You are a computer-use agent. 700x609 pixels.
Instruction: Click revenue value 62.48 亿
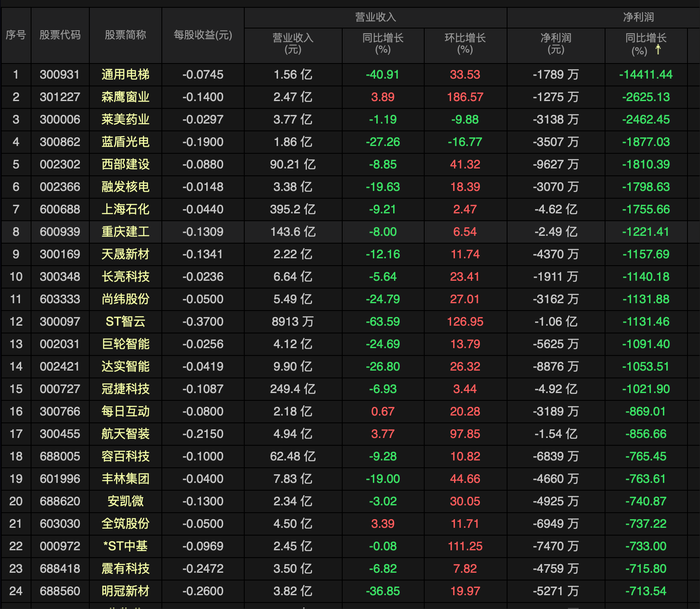coord(293,457)
